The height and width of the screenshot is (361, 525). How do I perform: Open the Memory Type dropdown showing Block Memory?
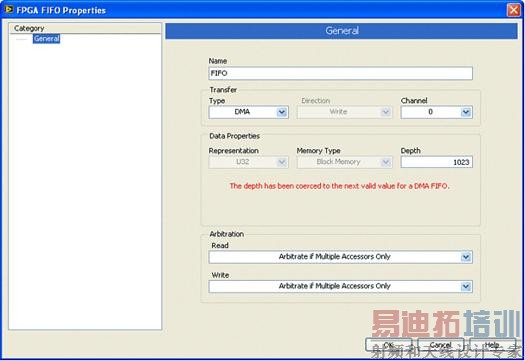click(345, 162)
